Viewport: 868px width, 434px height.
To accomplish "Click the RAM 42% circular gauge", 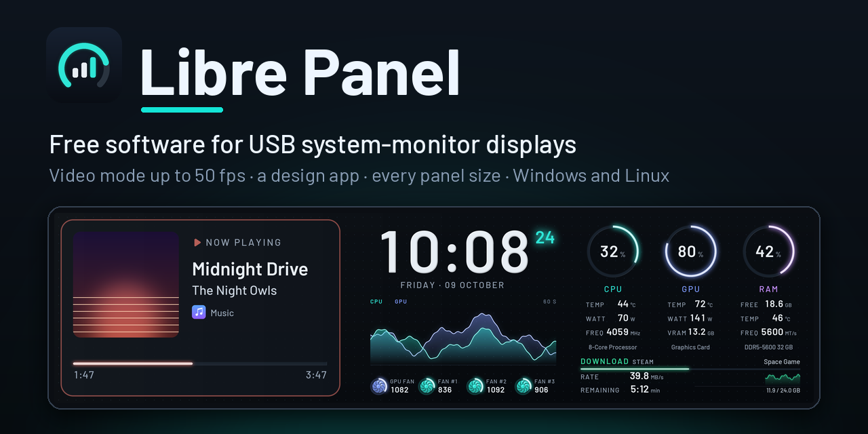I will pos(768,252).
